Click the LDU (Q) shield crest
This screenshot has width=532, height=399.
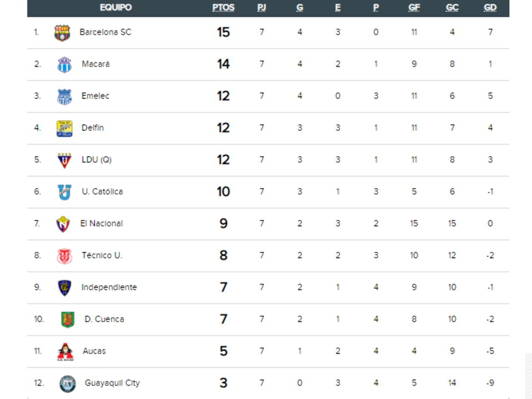tap(64, 160)
